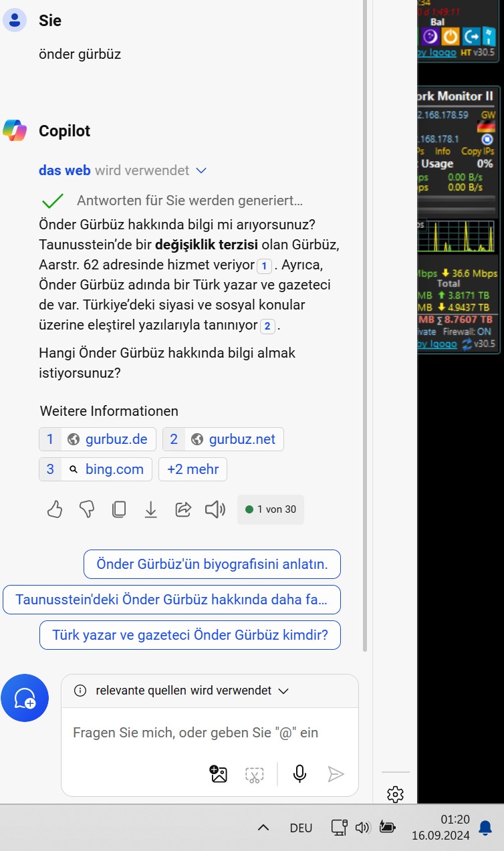Click the 'das web' link
Image resolution: width=504 pixels, height=851 pixels.
[x=65, y=170]
